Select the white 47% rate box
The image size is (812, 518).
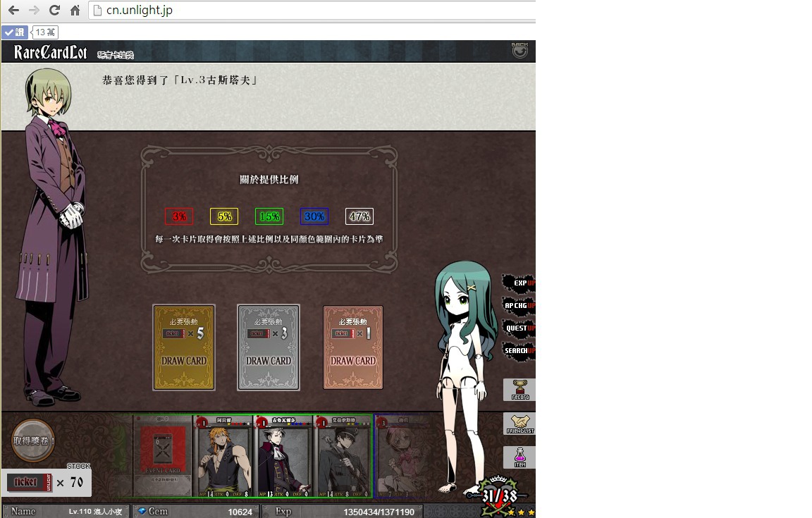point(359,216)
